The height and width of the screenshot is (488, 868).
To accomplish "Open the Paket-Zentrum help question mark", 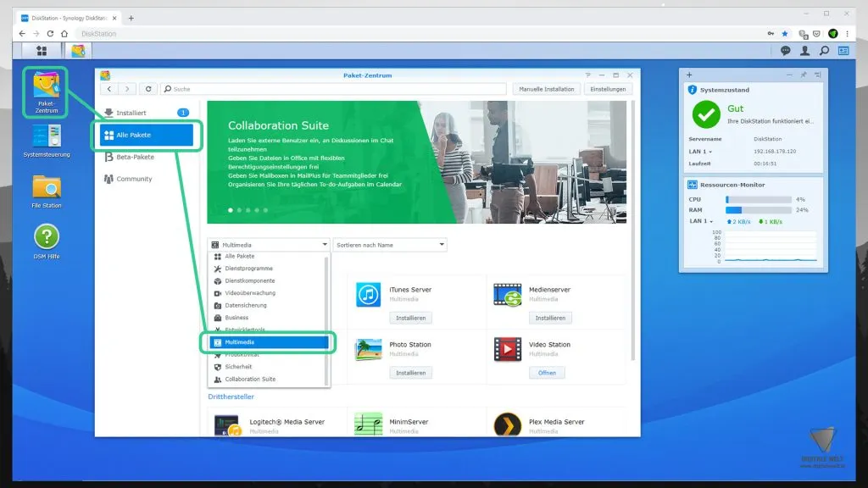I will [588, 75].
